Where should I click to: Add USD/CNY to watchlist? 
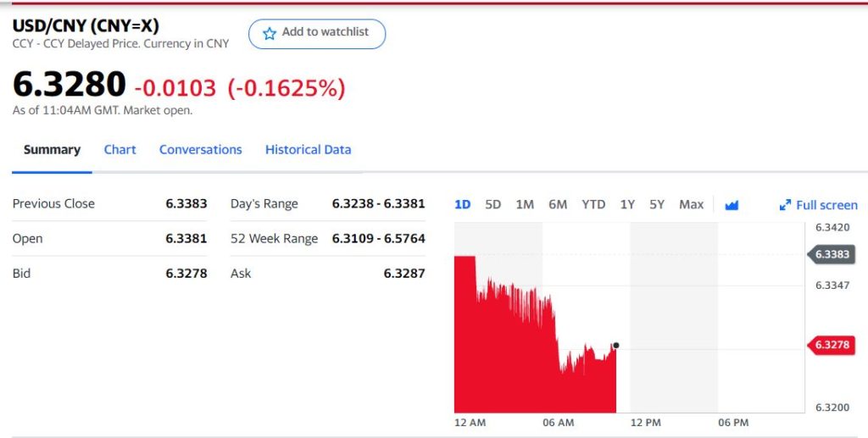click(316, 33)
